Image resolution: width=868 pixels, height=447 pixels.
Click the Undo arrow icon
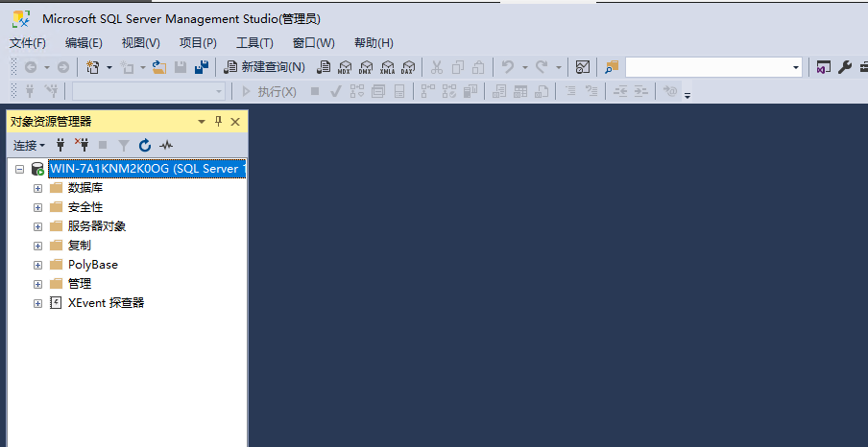pyautogui.click(x=507, y=67)
